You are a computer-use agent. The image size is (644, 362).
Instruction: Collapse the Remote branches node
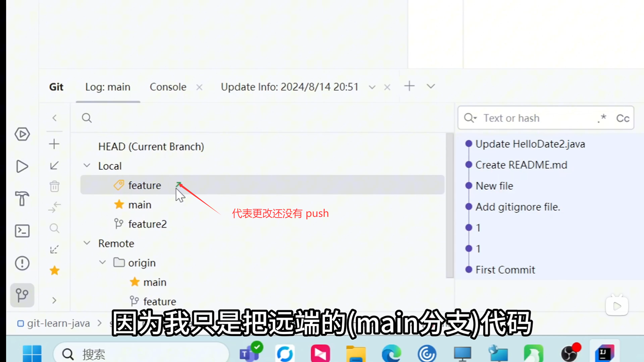point(87,243)
